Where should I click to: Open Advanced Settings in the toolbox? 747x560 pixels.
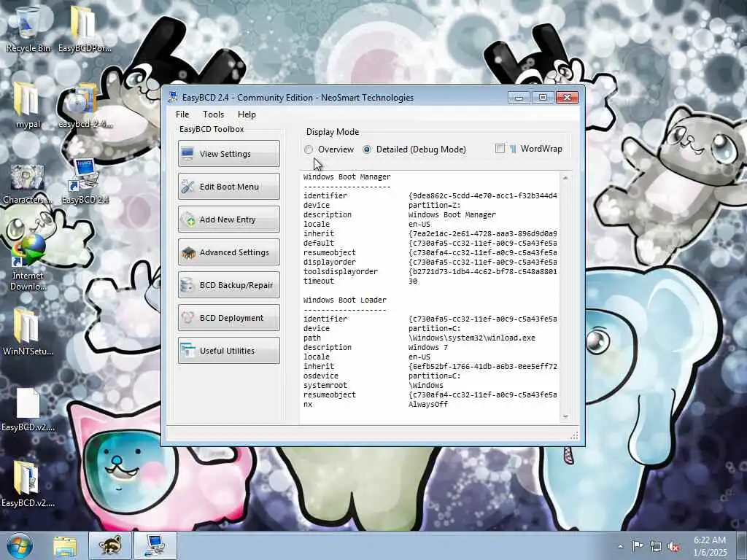228,252
